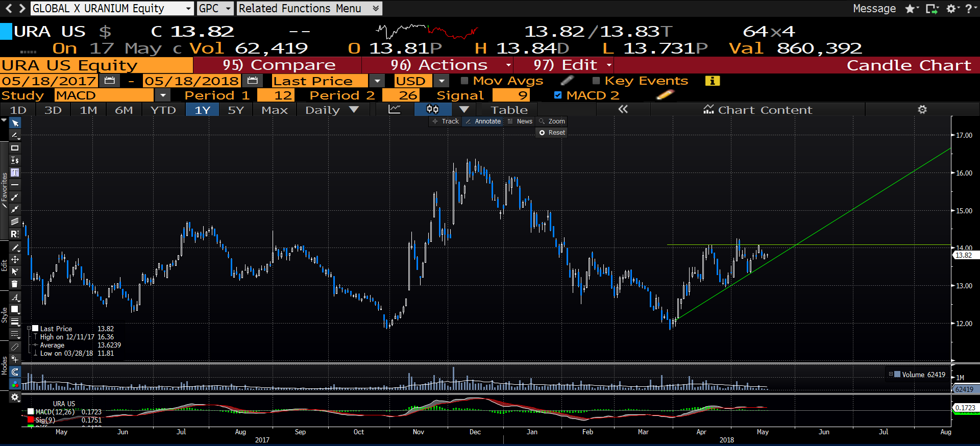
Task: Click the Volume legend color swatch
Action: point(897,375)
